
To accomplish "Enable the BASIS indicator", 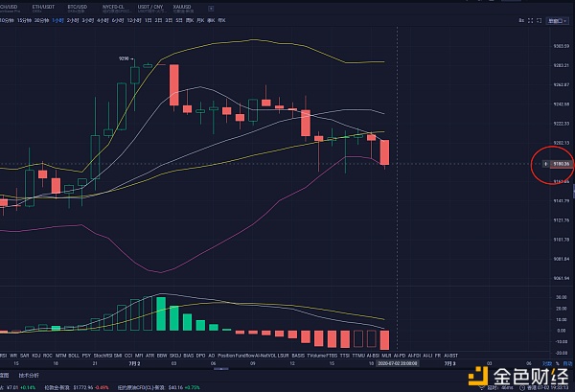I will point(298,356).
